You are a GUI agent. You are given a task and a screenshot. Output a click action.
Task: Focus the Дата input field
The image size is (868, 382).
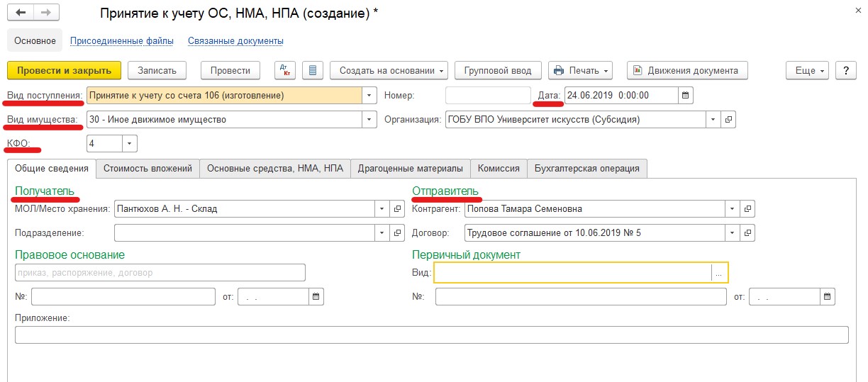tap(621, 95)
